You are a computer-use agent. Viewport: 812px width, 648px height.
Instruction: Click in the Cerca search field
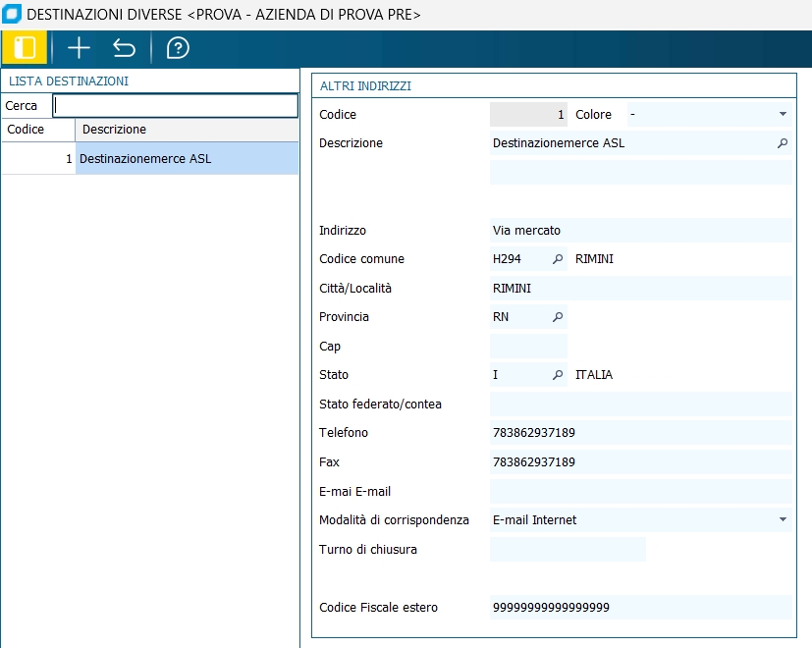click(x=175, y=105)
